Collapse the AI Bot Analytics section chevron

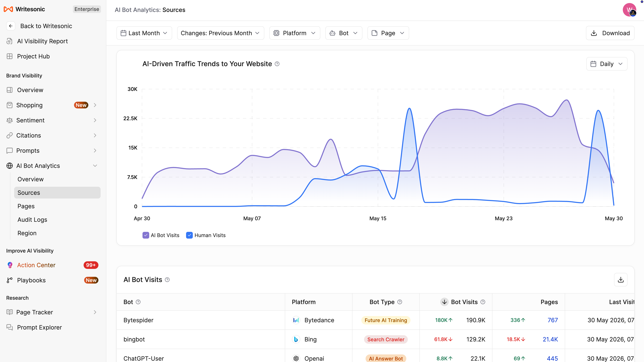pos(95,166)
